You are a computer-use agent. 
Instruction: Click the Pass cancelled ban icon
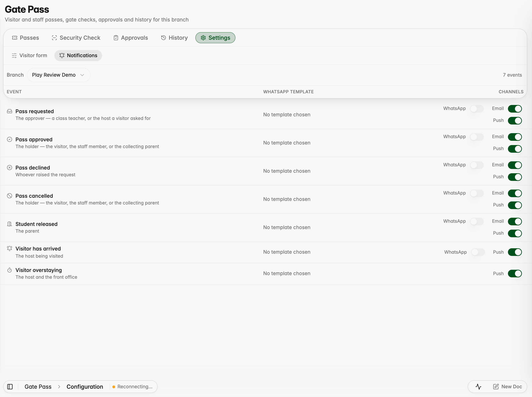[9, 196]
